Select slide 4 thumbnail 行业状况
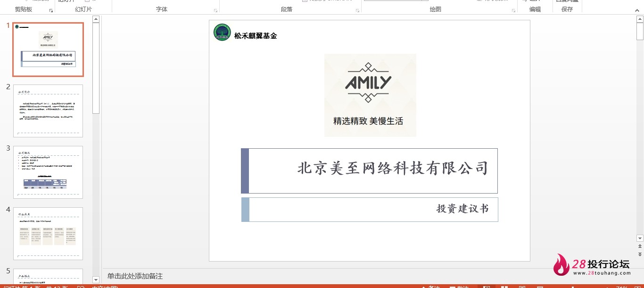644x288 pixels. coord(48,234)
